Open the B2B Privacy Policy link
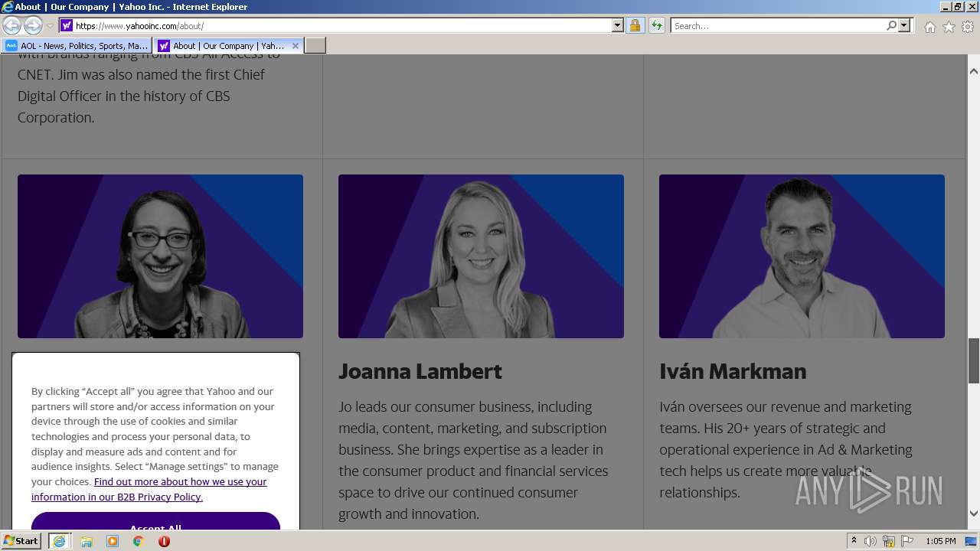980x551 pixels. [x=149, y=489]
